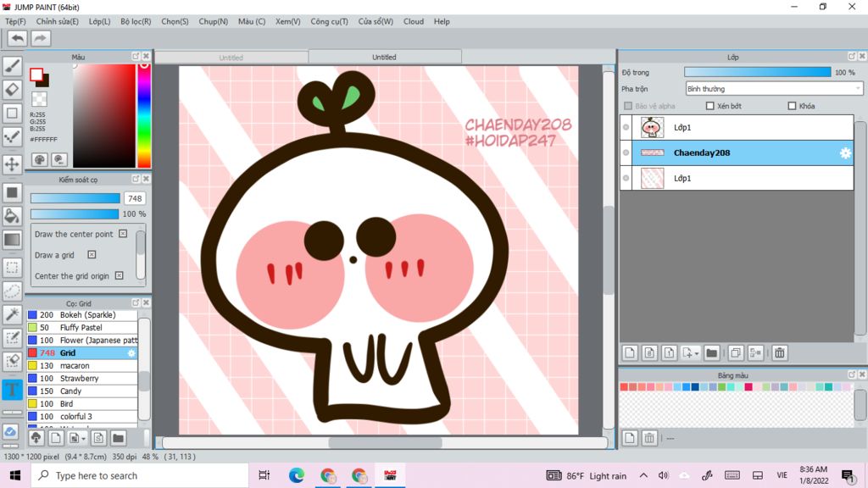Choose the Fluffy Pastel brush
868x488 pixels.
point(82,328)
